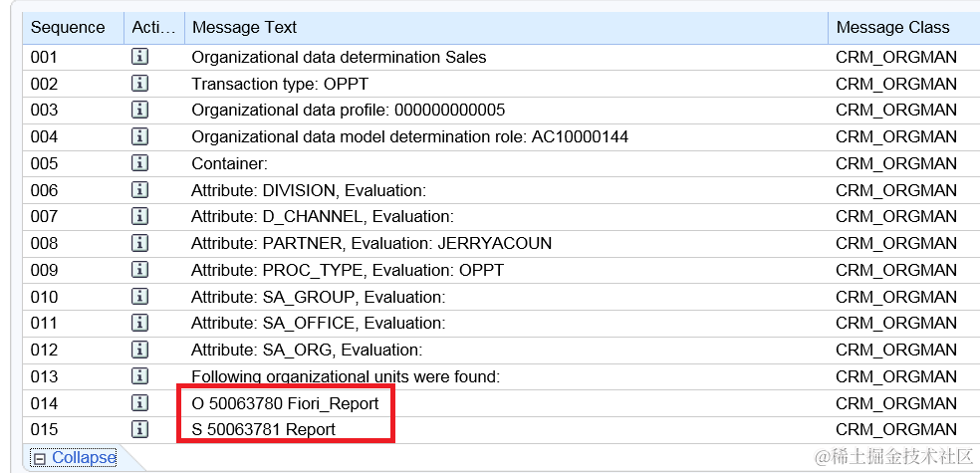Click info icon in row 007

point(139,217)
